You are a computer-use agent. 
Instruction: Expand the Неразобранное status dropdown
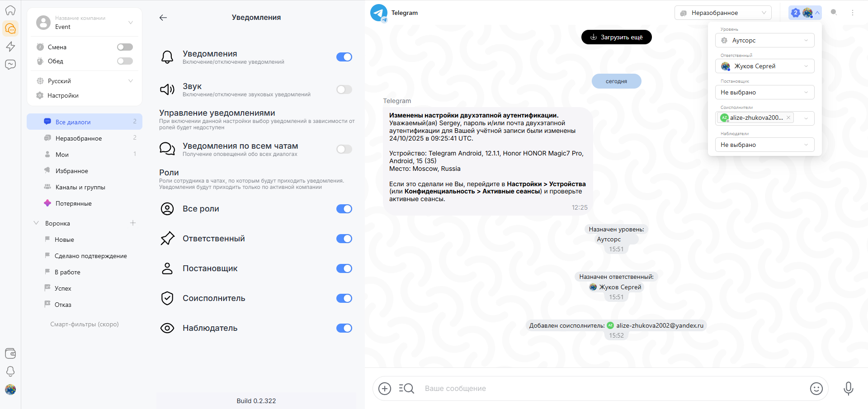pyautogui.click(x=723, y=13)
